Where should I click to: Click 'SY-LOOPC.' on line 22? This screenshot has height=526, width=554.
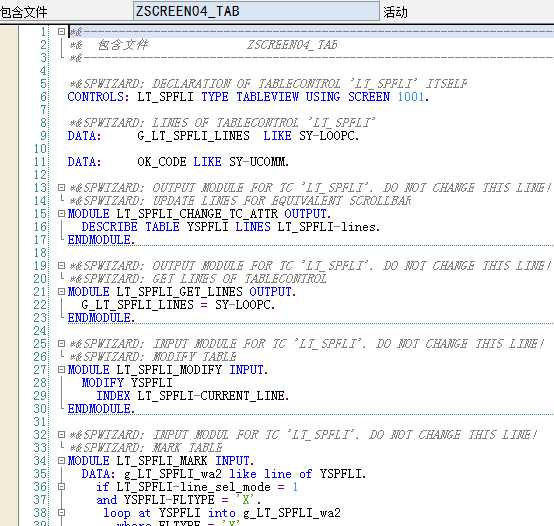point(245,305)
